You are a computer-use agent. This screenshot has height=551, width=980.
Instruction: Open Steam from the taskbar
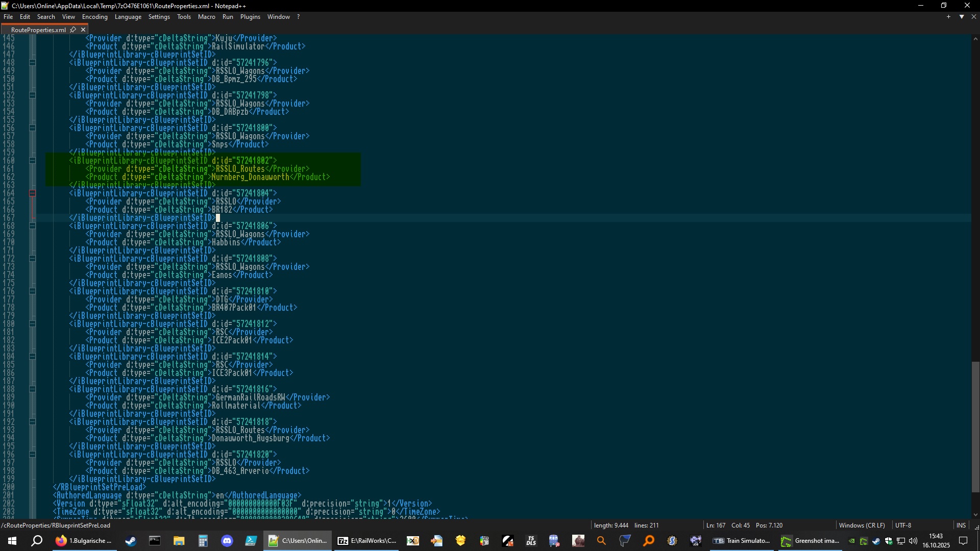131,541
